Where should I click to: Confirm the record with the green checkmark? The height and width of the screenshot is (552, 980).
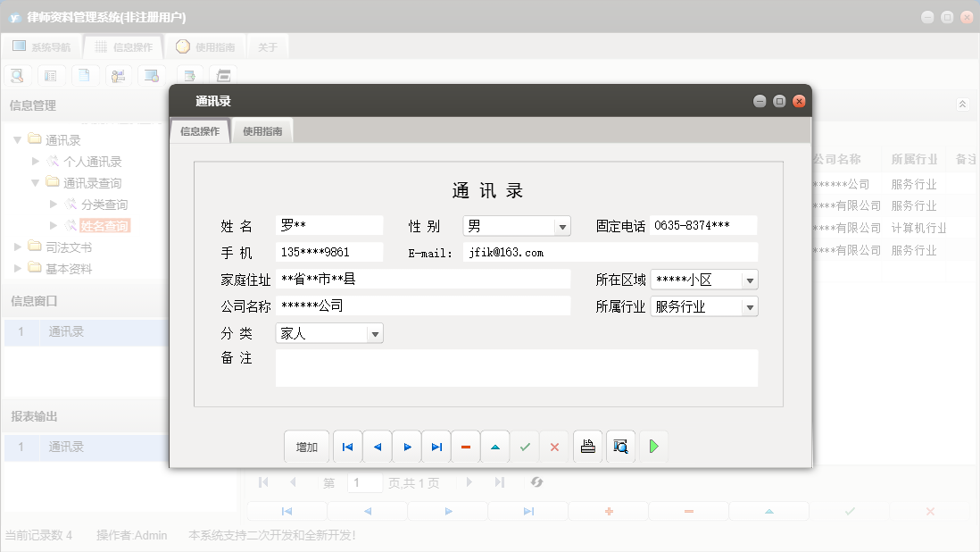[x=525, y=446]
